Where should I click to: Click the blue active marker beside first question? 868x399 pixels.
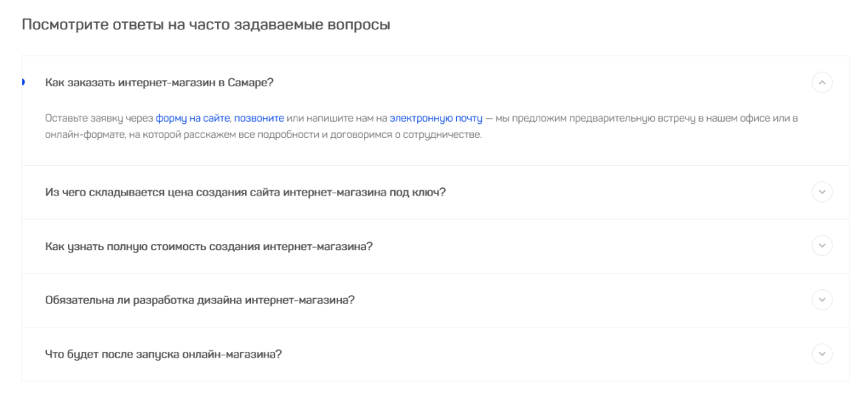24,82
